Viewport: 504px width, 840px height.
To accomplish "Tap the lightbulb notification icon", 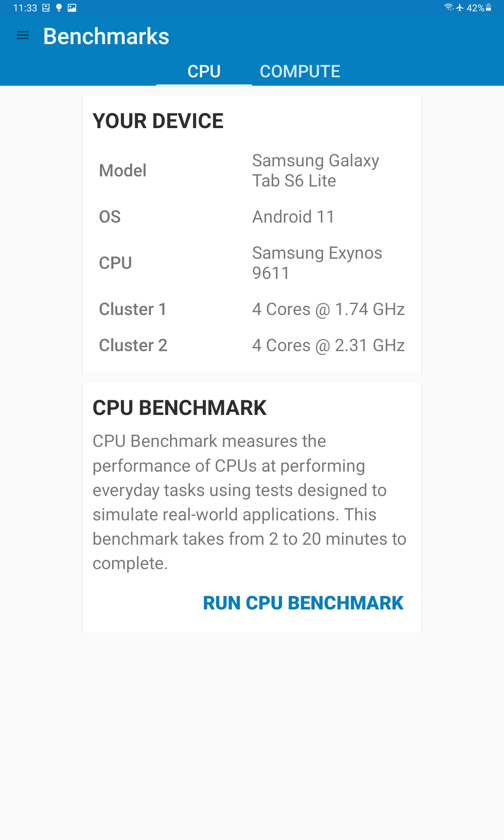I will coord(59,8).
